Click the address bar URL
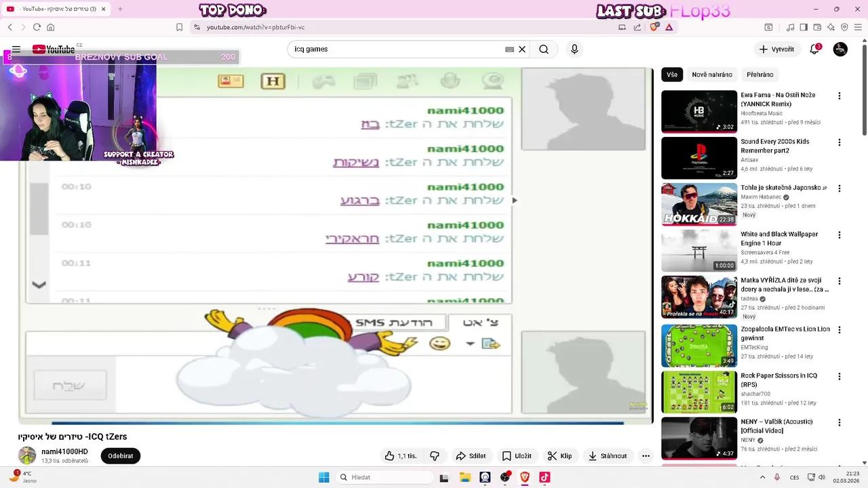 click(256, 27)
